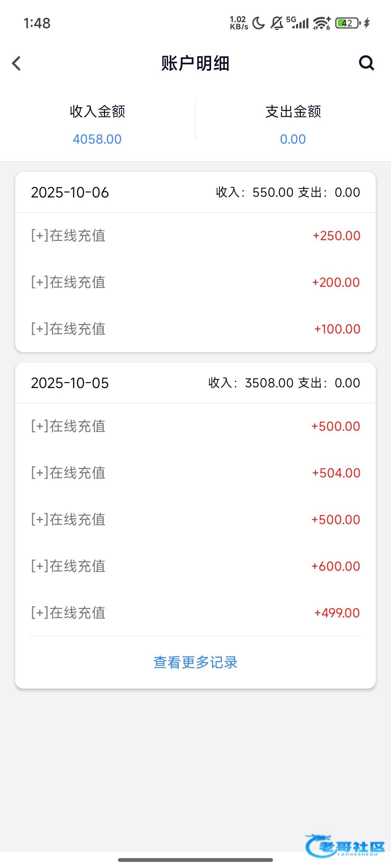Open the +200.00 在线充值 record

tap(195, 282)
